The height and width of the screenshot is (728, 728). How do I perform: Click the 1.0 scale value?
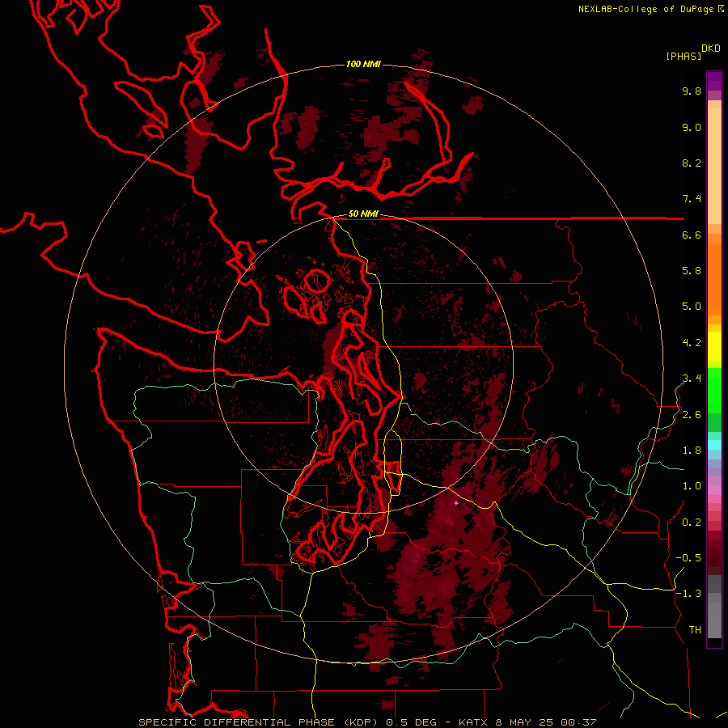click(692, 486)
